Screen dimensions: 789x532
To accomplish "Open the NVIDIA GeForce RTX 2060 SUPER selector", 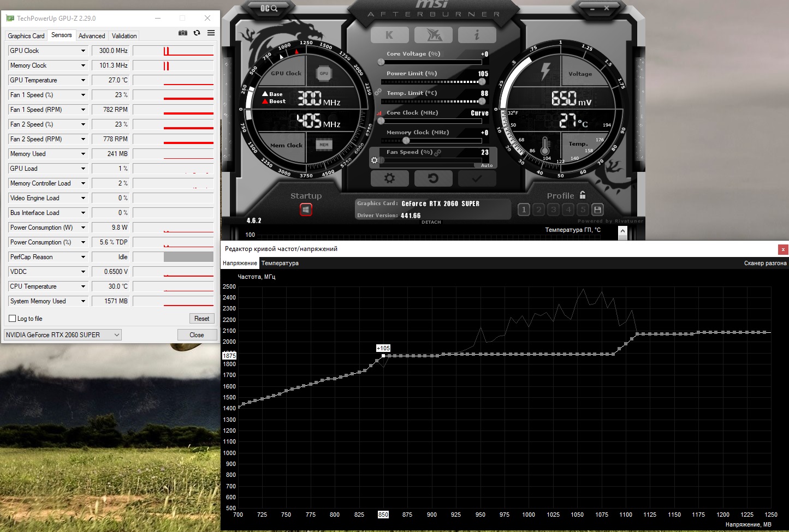I will pyautogui.click(x=63, y=335).
